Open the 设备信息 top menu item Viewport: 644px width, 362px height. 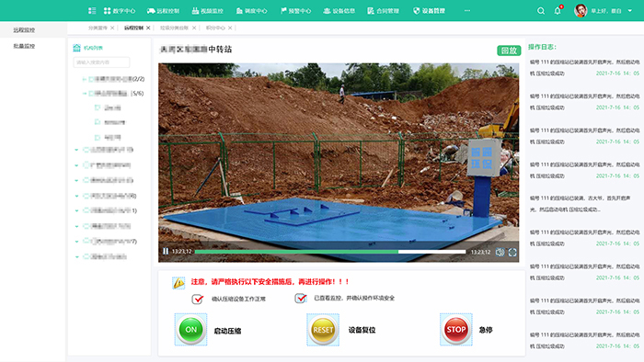click(339, 11)
